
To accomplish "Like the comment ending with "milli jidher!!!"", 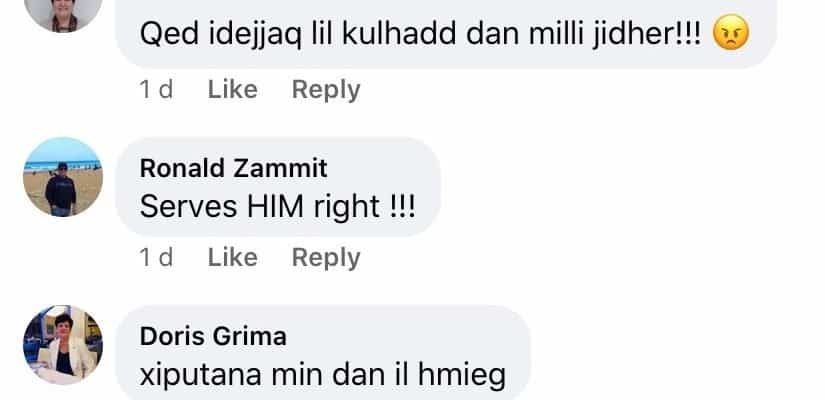I will pyautogui.click(x=233, y=89).
